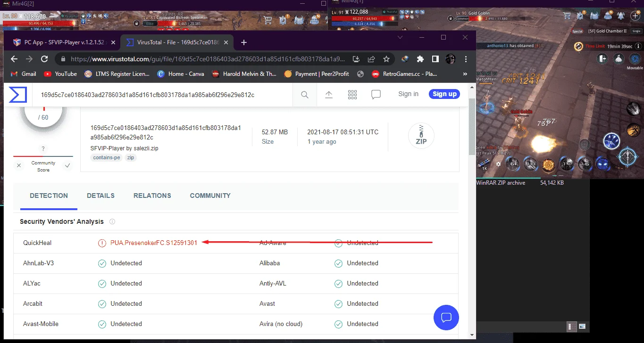Screen dimensions: 644x343
Task: Open the blue chat bubble button
Action: (446, 317)
